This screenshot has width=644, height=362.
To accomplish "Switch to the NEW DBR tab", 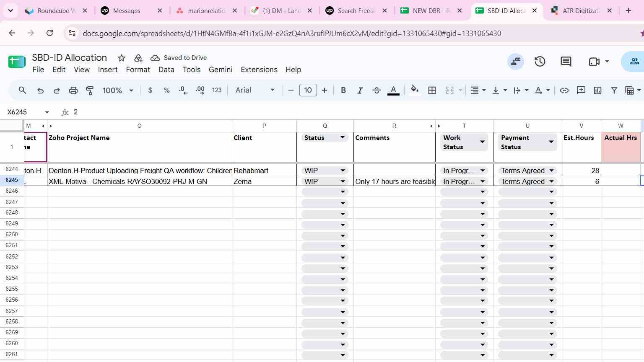I will 431,10.
